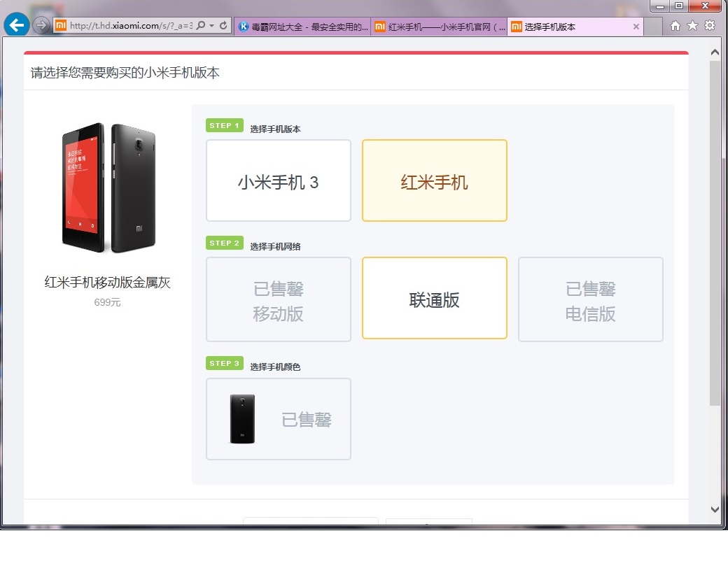
Task: Select the sold-out 移动版 network option
Action: tap(279, 299)
